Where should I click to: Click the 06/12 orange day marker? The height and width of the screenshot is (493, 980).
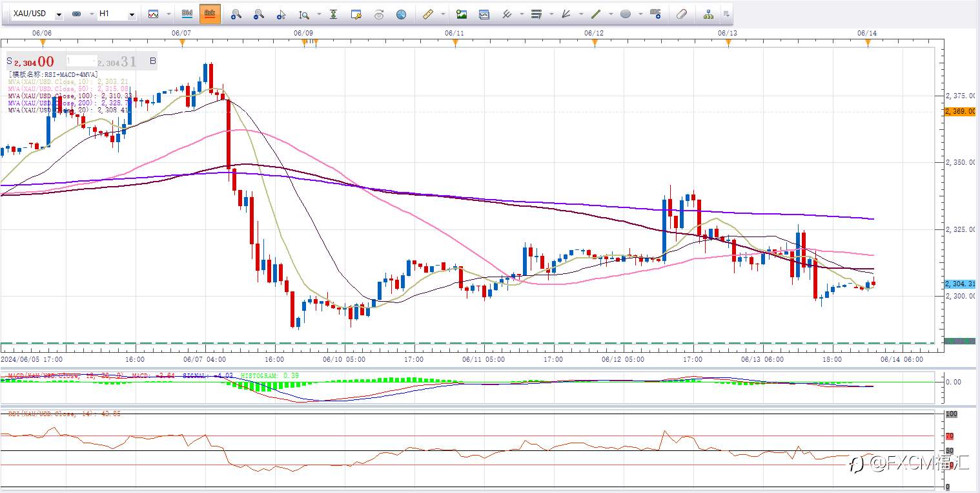click(x=595, y=43)
